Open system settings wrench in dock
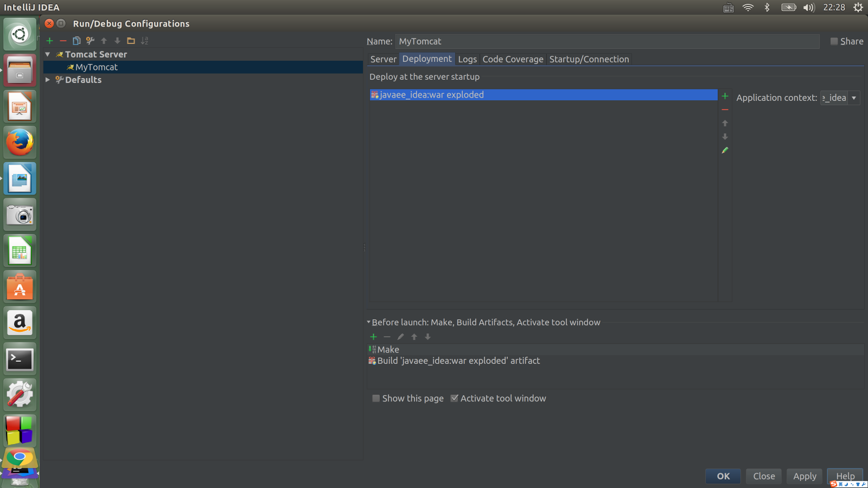Image resolution: width=868 pixels, height=488 pixels. [20, 395]
